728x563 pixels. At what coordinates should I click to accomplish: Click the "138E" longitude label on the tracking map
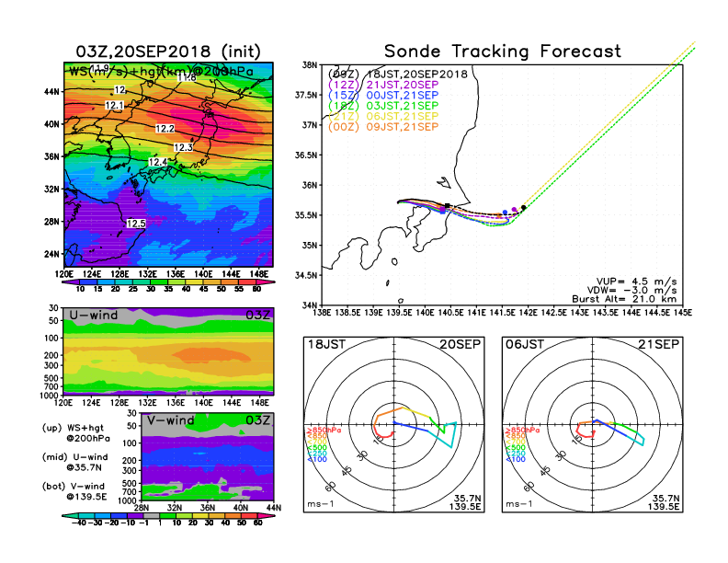[322, 313]
